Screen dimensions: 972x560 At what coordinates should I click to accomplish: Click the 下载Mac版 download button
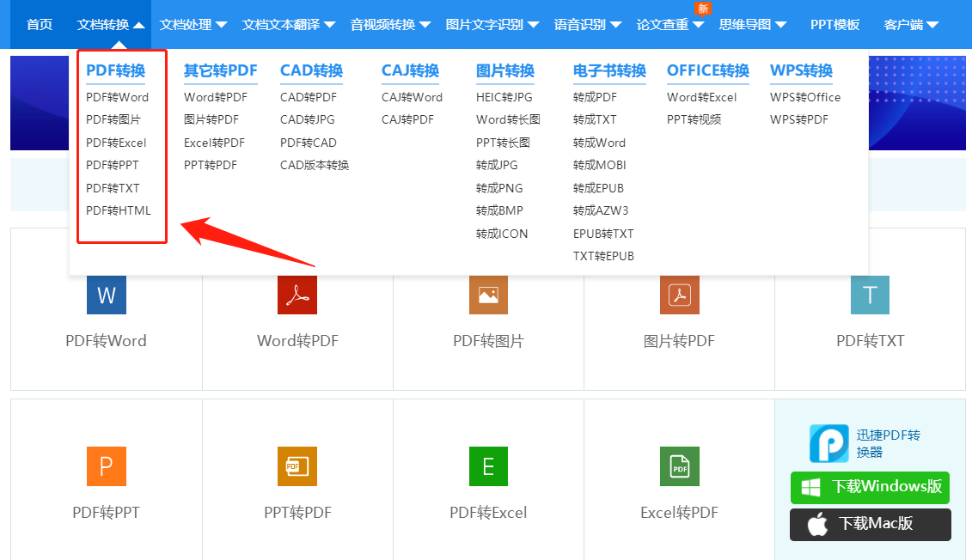pos(870,525)
